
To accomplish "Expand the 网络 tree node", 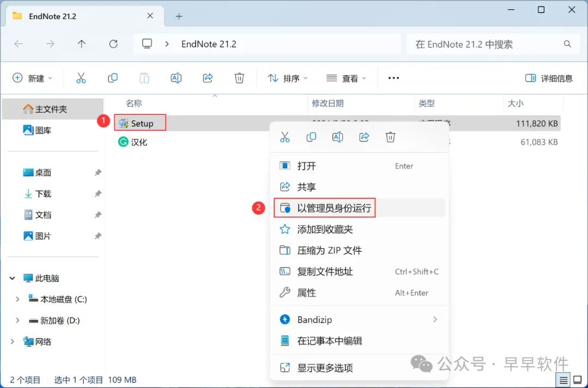I will 13,342.
